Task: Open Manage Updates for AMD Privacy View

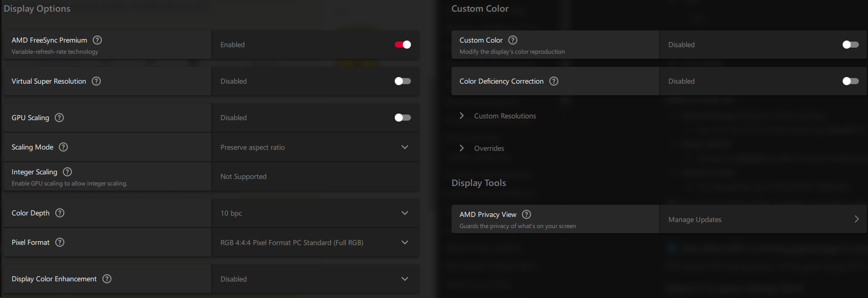Action: point(763,219)
